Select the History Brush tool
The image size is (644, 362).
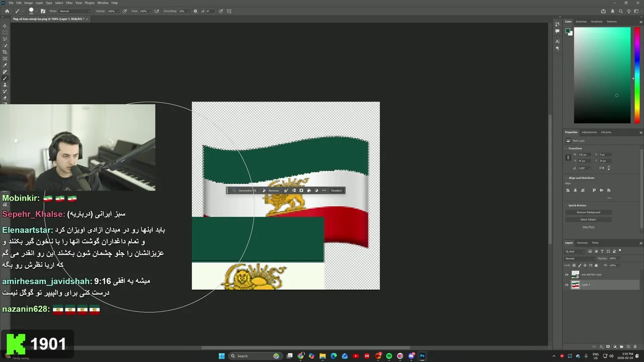5,92
